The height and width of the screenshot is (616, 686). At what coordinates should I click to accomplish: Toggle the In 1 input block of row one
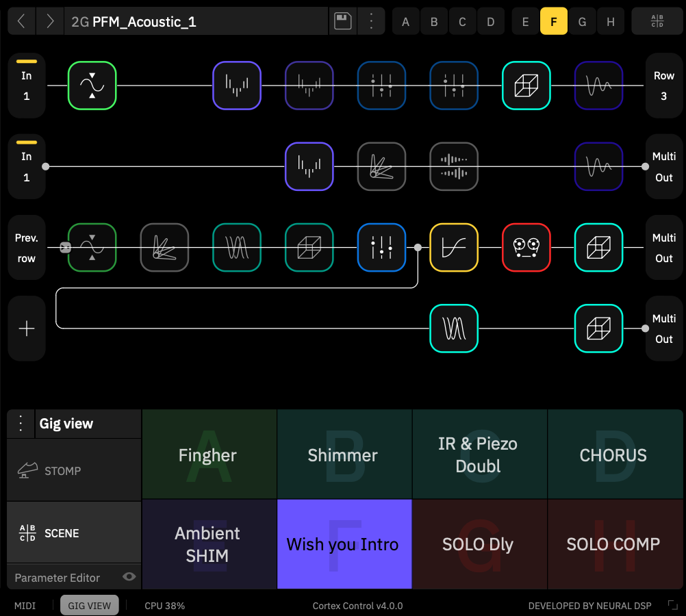coord(26,85)
